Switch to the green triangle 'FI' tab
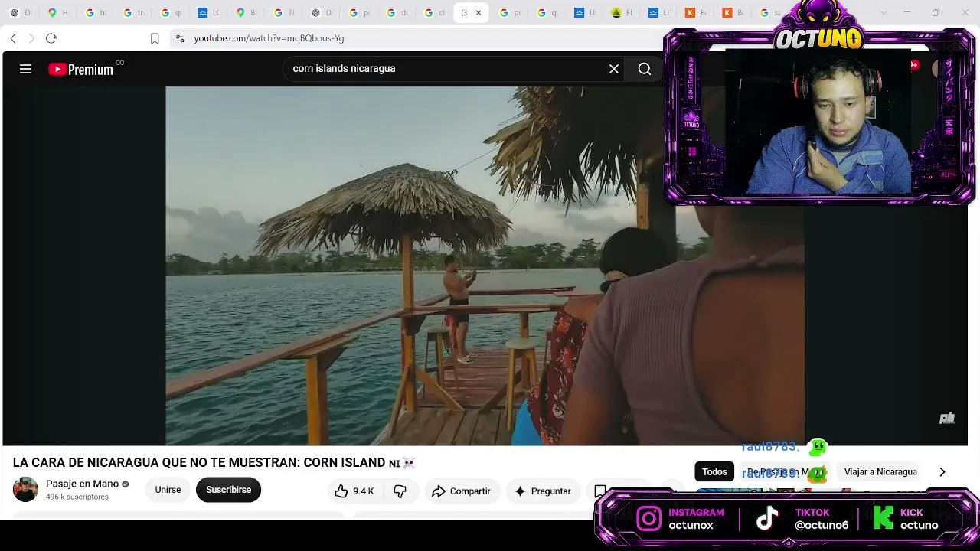 (622, 13)
